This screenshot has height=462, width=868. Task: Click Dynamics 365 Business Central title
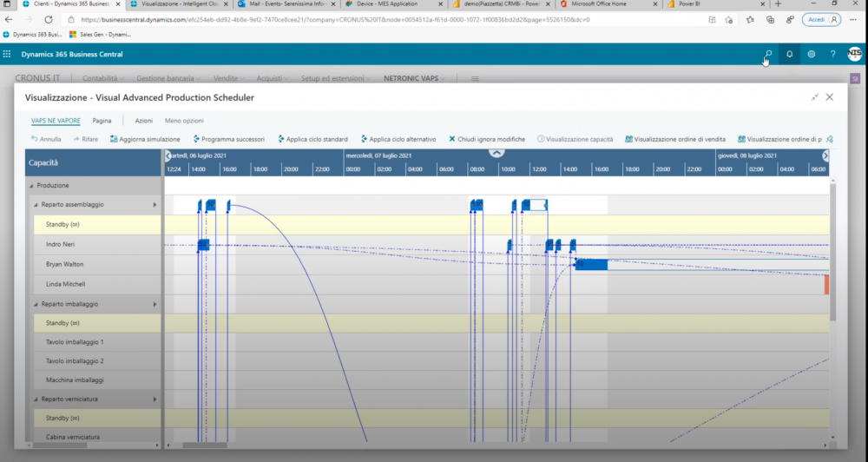(72, 55)
